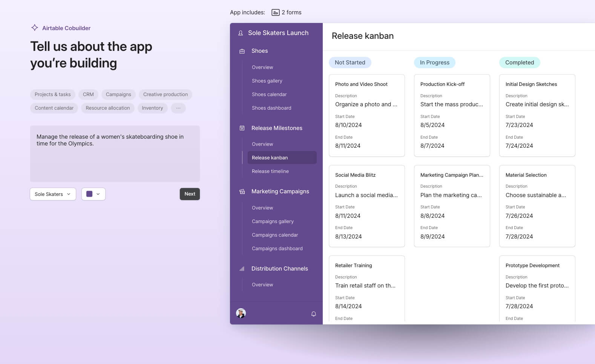Click the user profile avatar
Viewport: 595px width, 364px height.
coord(241,313)
